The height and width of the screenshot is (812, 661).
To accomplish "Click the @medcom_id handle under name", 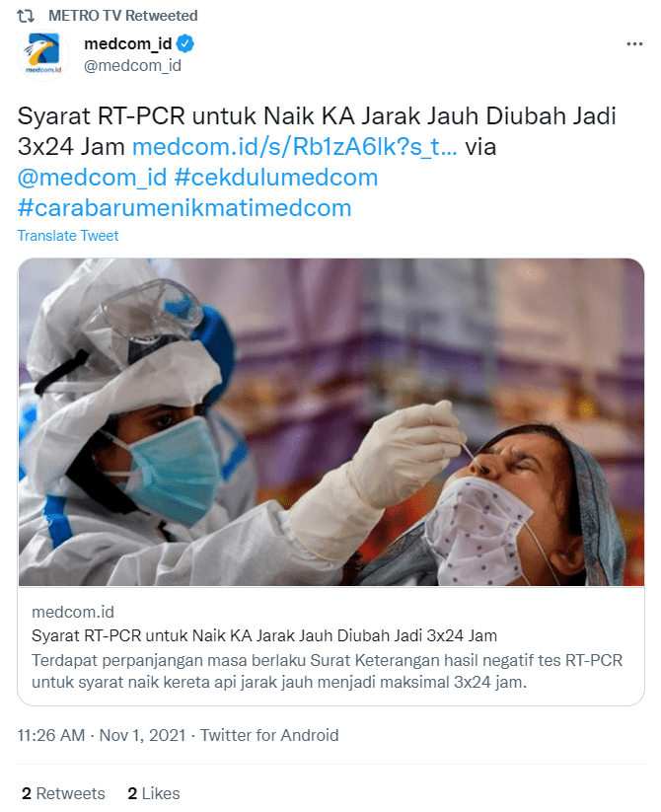I will (132, 66).
